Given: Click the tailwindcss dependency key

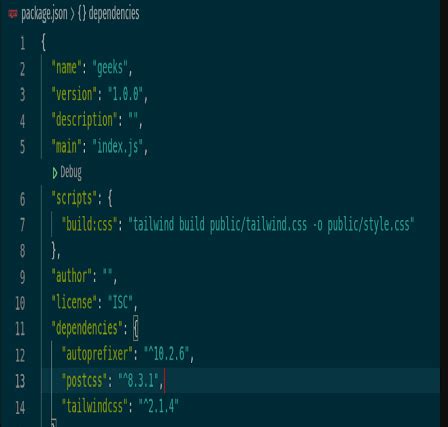Looking at the screenshot, I should (95, 406).
